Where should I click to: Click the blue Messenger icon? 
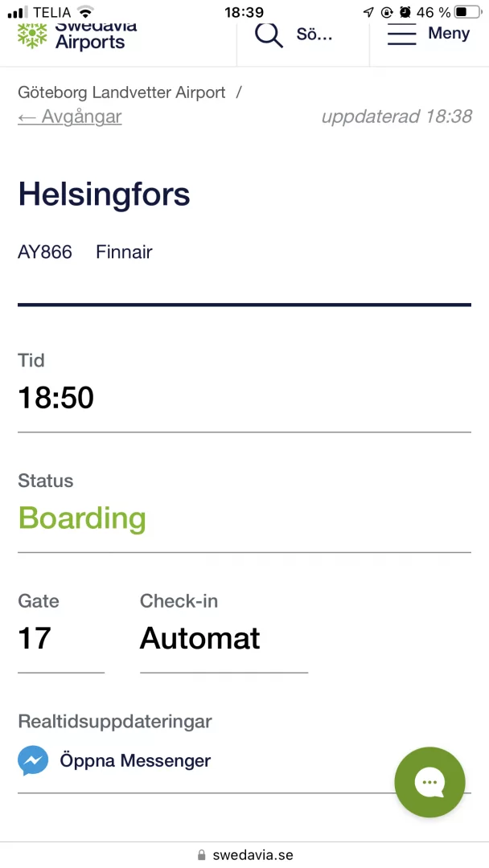tap(33, 760)
